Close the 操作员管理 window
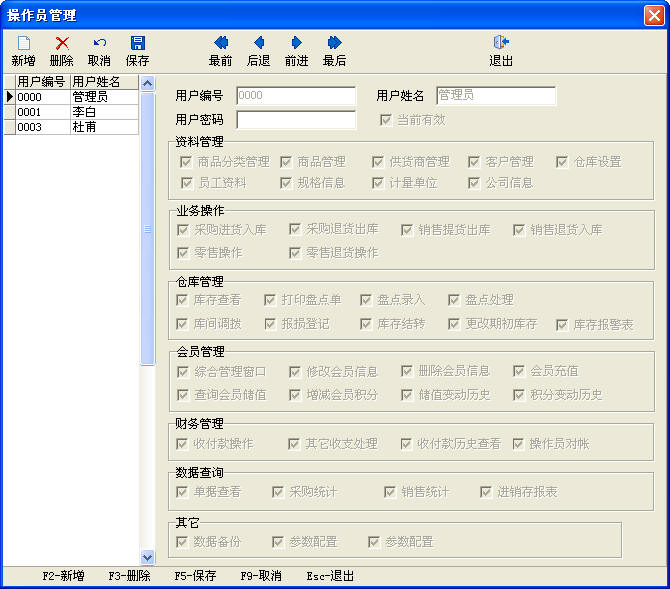Viewport: 670px width, 589px height. [654, 15]
